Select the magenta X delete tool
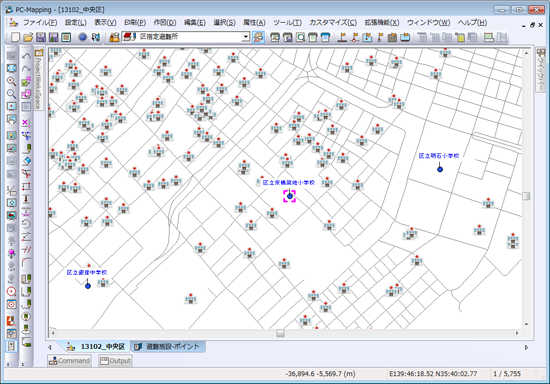Viewport: 550px width, 384px height. click(x=26, y=122)
